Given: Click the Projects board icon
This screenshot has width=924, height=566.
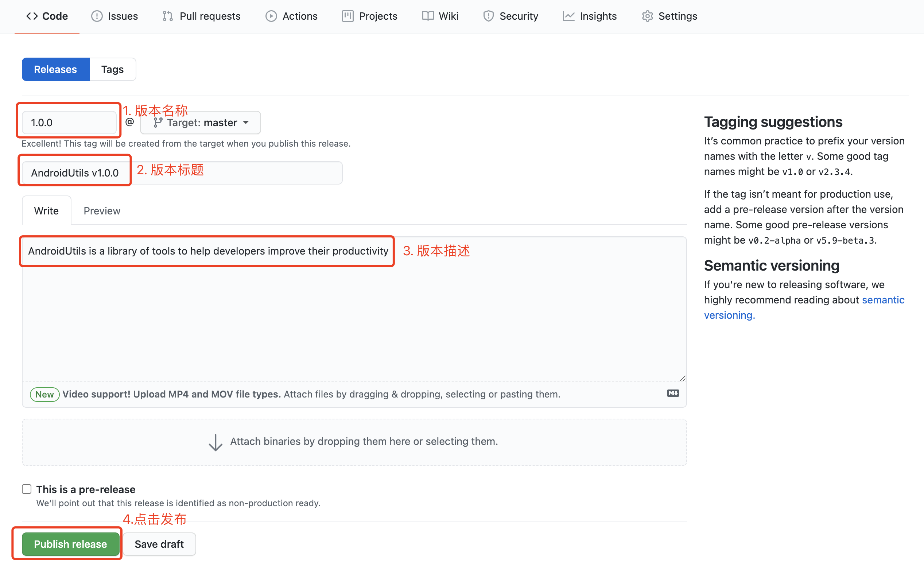Looking at the screenshot, I should pos(347,16).
